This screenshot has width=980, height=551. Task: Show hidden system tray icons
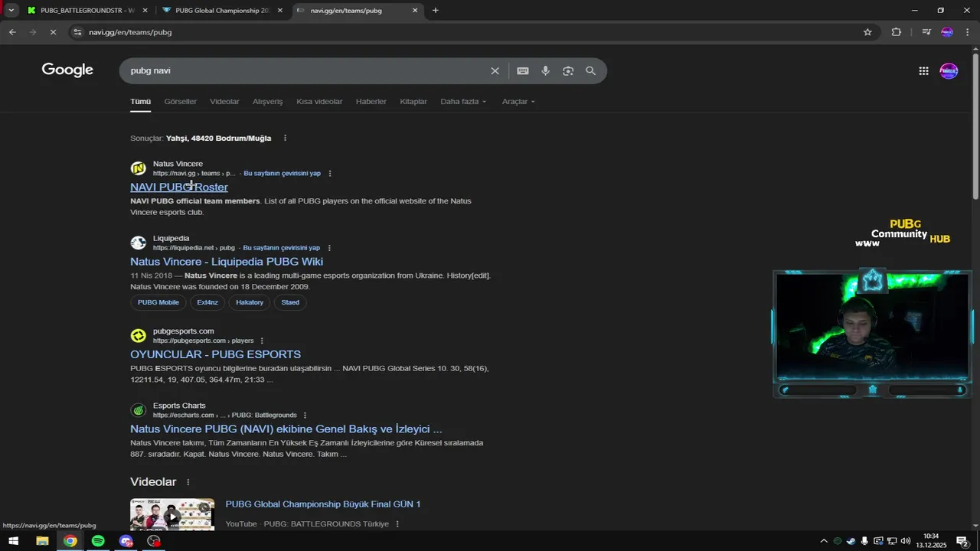click(824, 541)
